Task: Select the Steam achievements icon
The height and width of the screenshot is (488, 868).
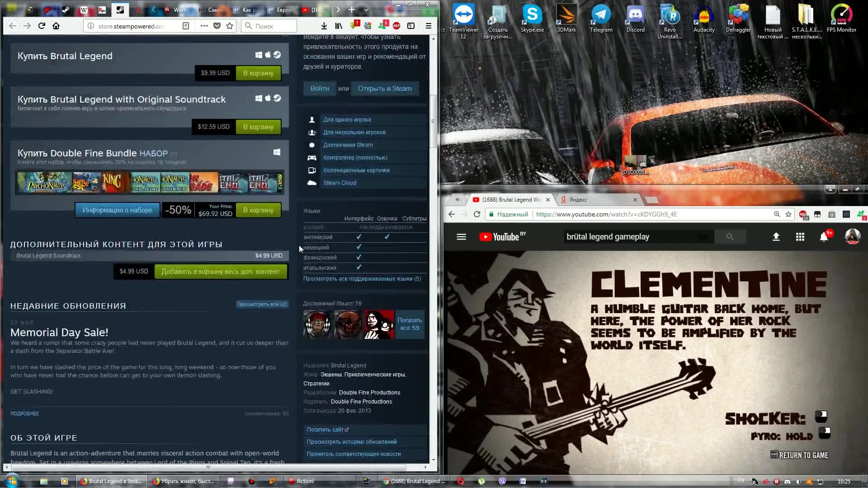Action: point(311,145)
